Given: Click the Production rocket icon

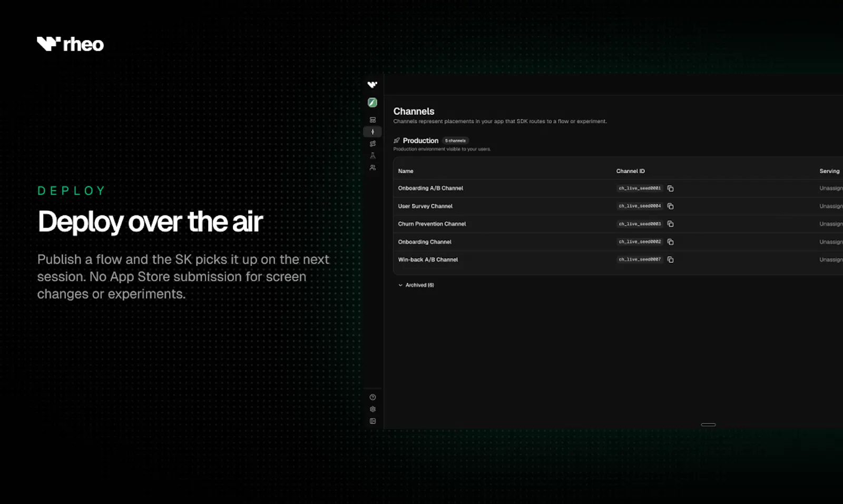Looking at the screenshot, I should pos(397,141).
